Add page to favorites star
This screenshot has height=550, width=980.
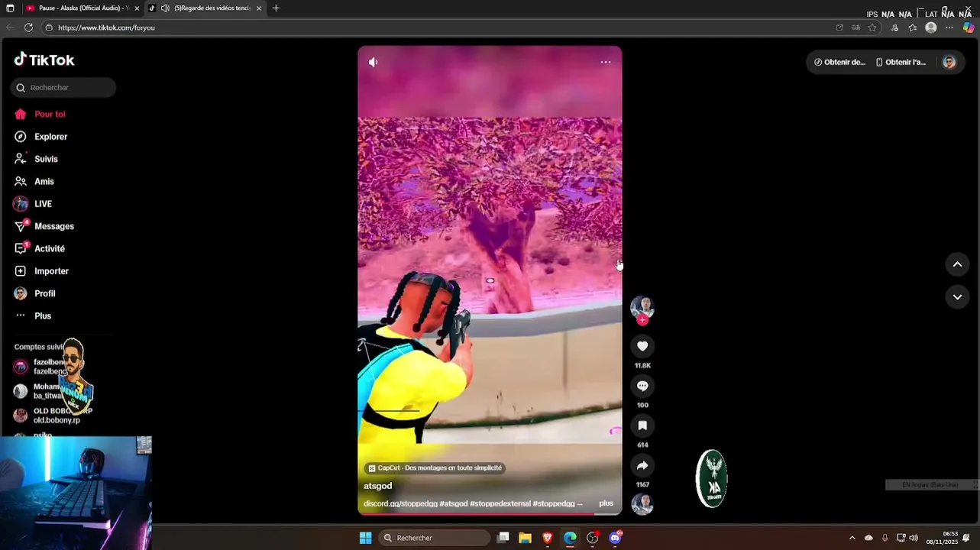click(x=872, y=27)
